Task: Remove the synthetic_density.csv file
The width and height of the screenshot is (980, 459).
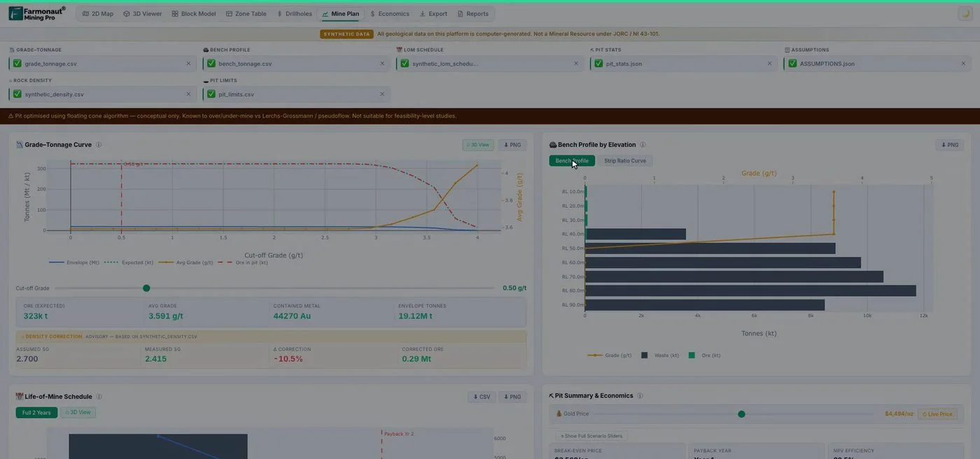Action: coord(188,94)
